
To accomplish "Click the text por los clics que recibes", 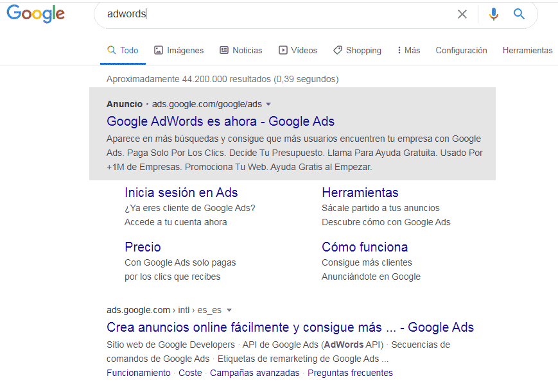I will click(172, 277).
